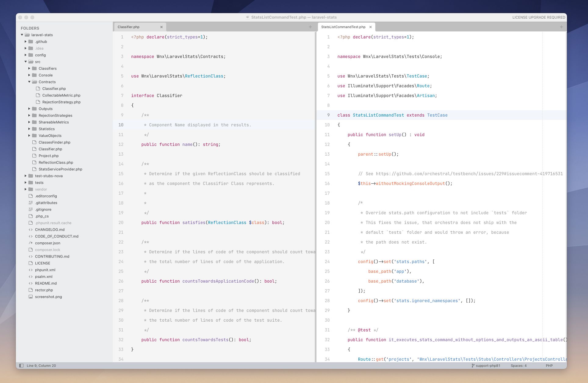This screenshot has width=588, height=383.
Task: Open PHP syntax selector in status bar
Action: [549, 365]
